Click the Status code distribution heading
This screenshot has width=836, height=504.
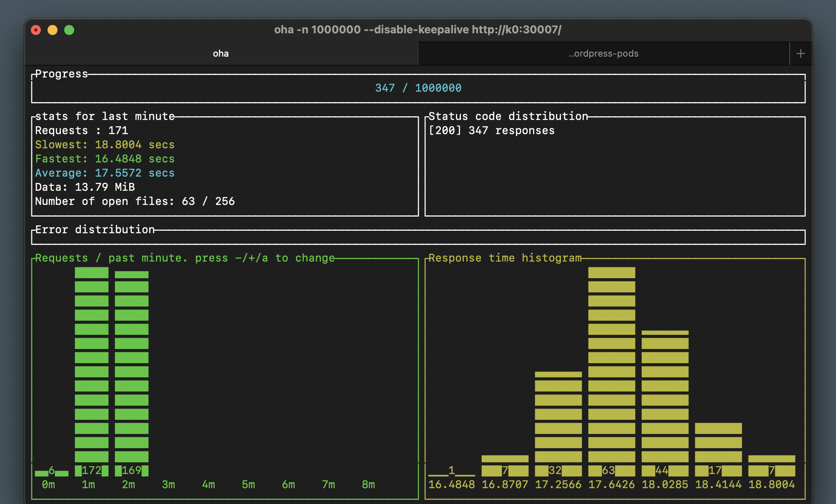click(508, 116)
